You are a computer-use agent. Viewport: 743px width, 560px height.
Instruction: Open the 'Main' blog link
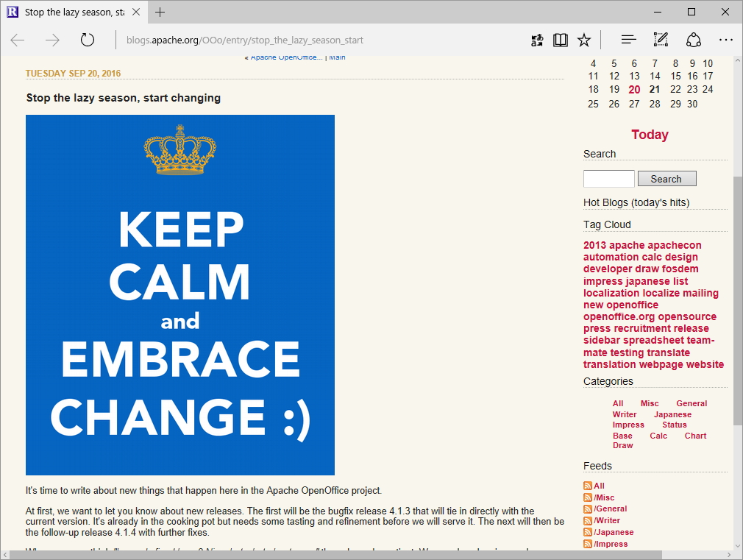(337, 57)
